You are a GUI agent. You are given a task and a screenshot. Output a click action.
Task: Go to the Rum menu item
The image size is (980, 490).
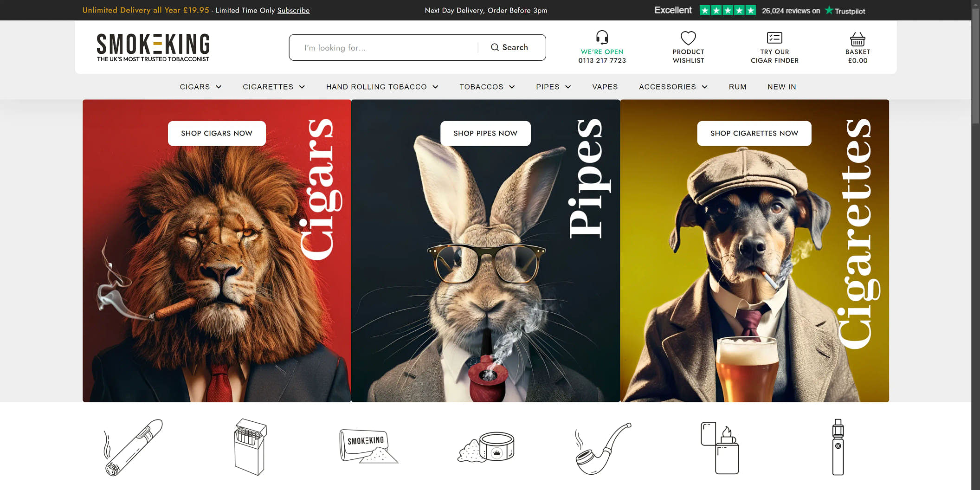coord(737,87)
